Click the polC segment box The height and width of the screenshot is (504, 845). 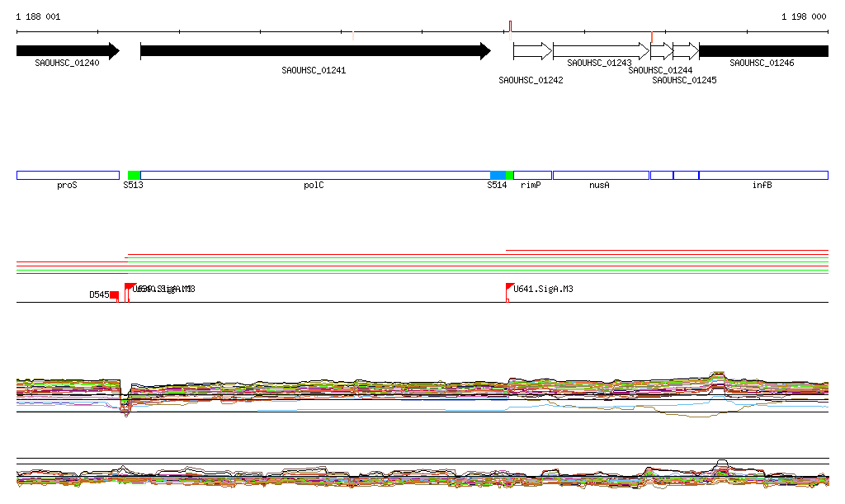[x=314, y=175]
